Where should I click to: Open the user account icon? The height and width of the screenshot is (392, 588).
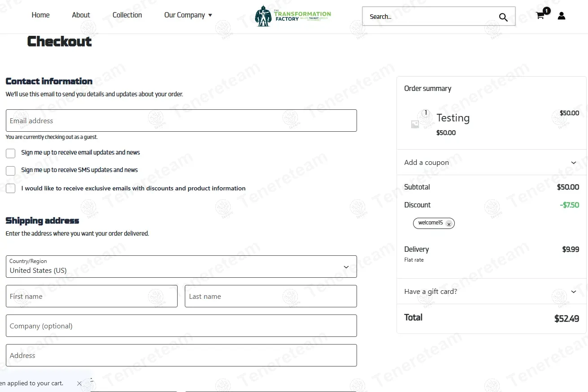(562, 16)
